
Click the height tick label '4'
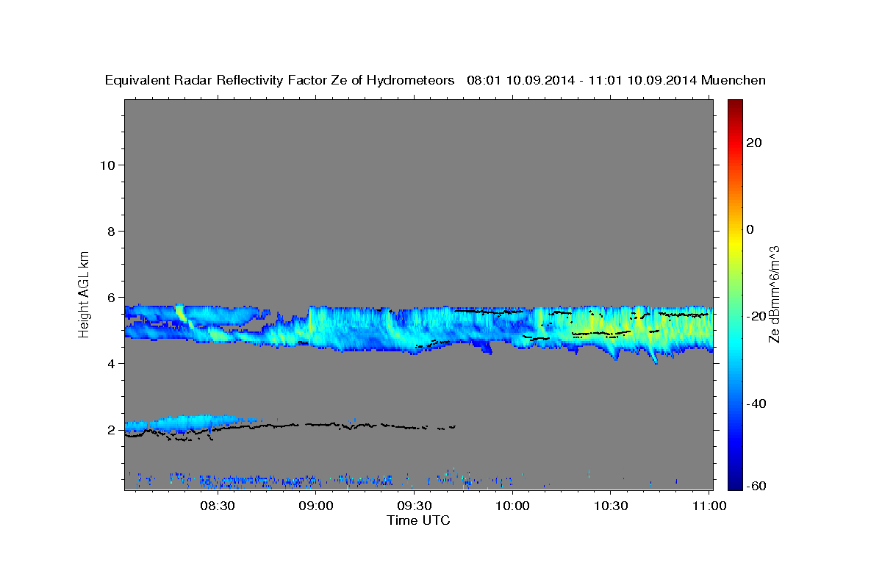coord(111,364)
